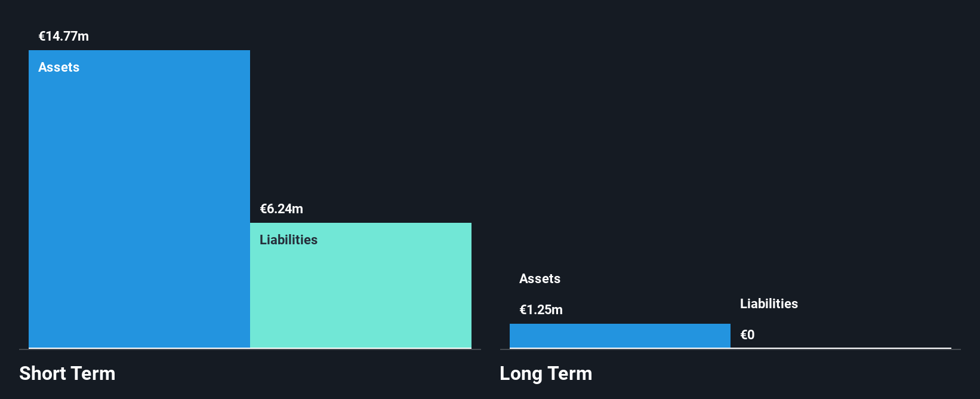Select the €14.77m value label

[x=64, y=36]
